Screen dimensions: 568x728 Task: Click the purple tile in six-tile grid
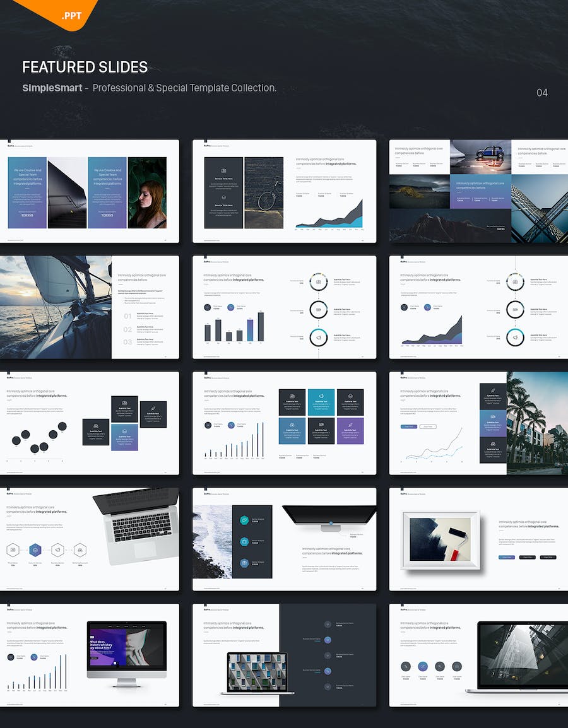pos(350,431)
